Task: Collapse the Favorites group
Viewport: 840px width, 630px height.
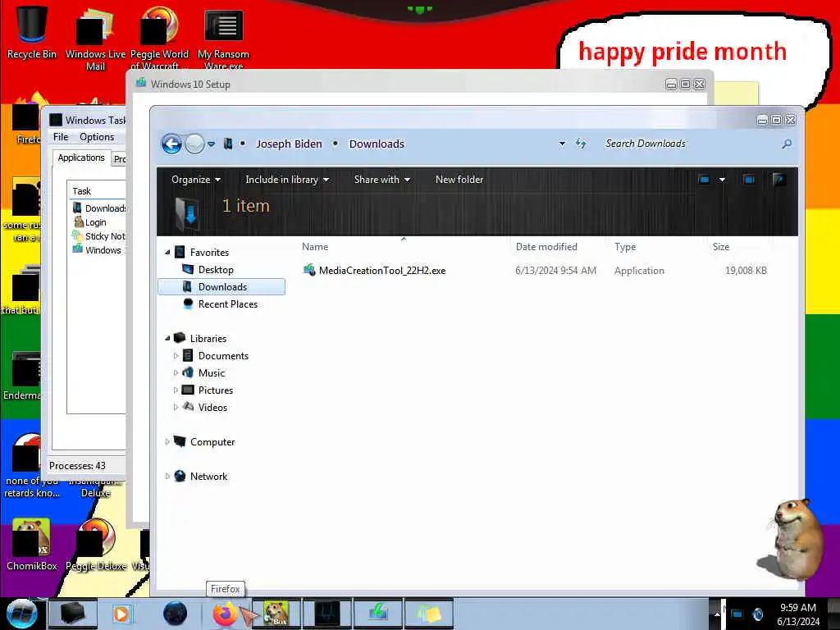Action: click(167, 252)
